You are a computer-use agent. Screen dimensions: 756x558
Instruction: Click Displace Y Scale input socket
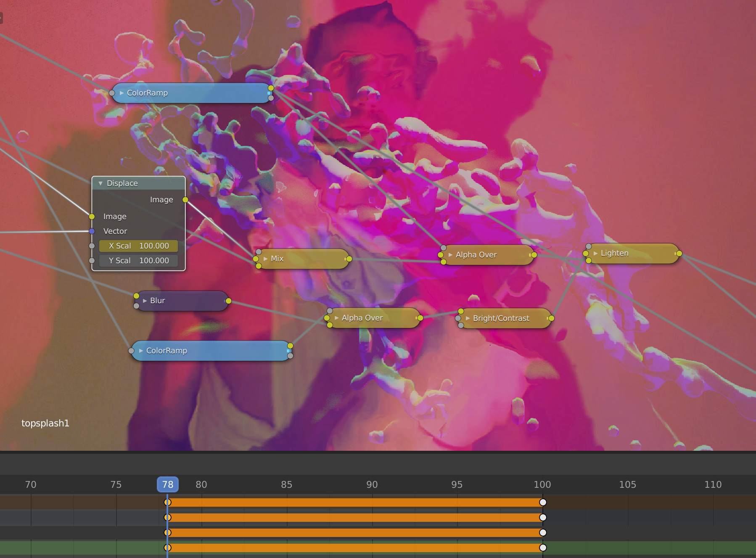(x=92, y=261)
